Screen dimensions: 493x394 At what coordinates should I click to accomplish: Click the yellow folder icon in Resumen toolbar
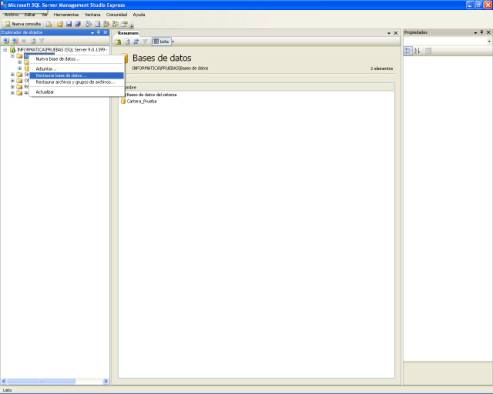(119, 42)
